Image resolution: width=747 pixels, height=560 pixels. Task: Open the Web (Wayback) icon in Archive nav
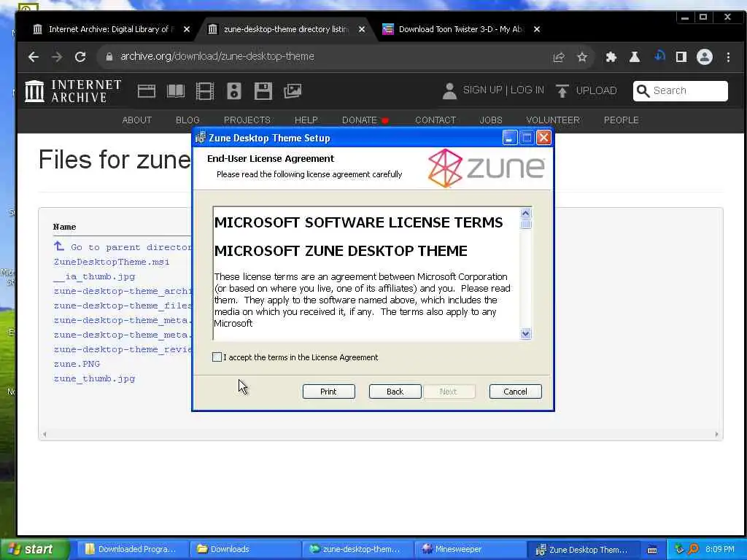[x=146, y=91]
